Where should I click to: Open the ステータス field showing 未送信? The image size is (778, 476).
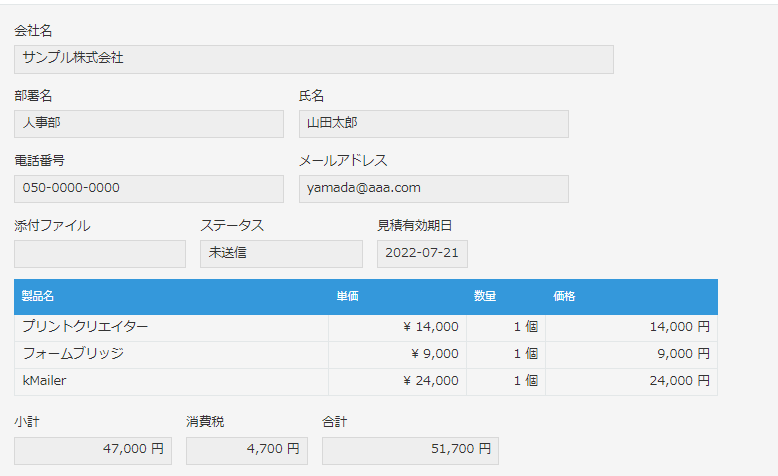coord(281,253)
